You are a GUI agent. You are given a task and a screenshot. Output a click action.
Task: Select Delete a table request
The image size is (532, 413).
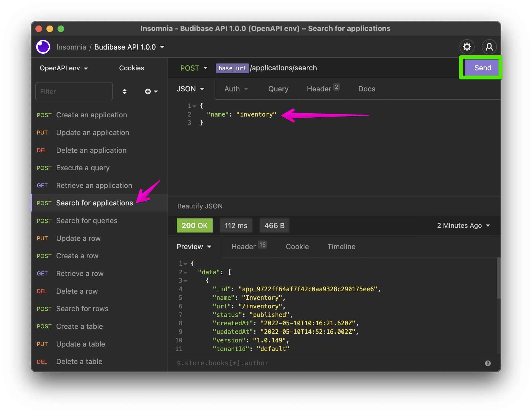point(100,362)
